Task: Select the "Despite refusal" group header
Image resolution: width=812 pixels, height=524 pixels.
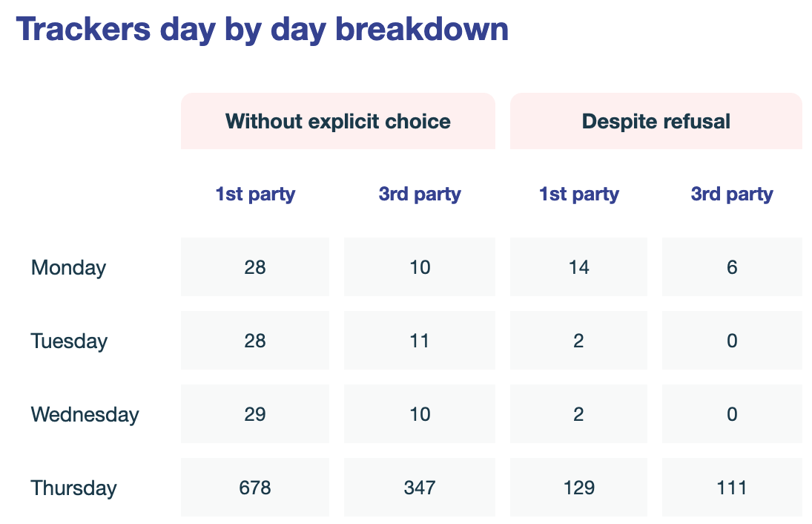Action: click(x=656, y=121)
